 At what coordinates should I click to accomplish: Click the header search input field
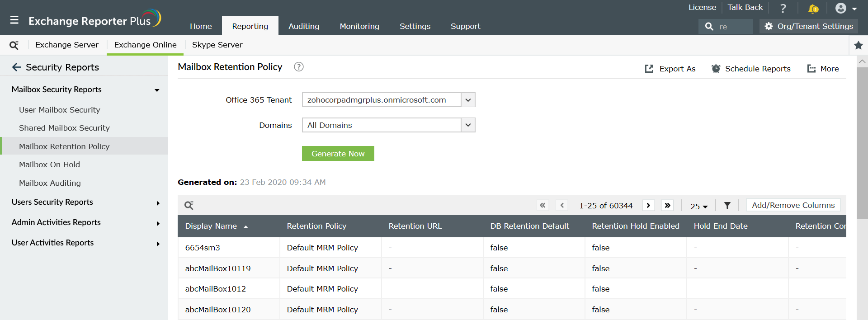click(x=733, y=27)
